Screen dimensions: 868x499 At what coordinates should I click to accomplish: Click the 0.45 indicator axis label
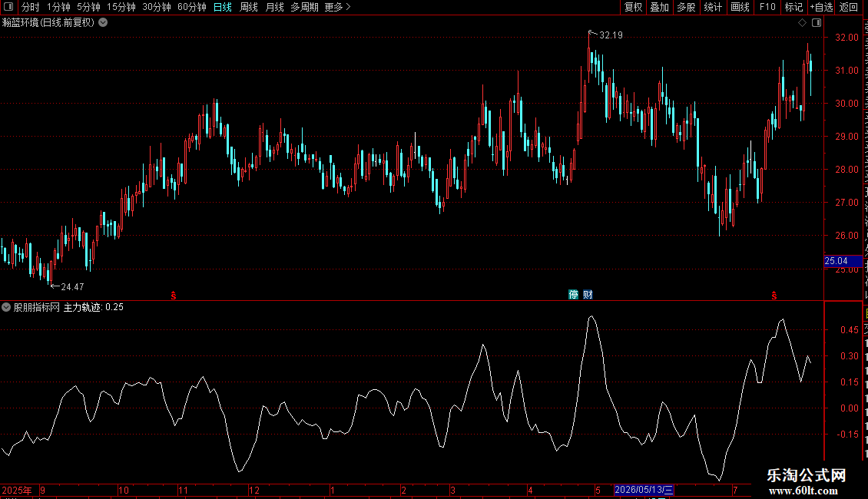(x=849, y=329)
